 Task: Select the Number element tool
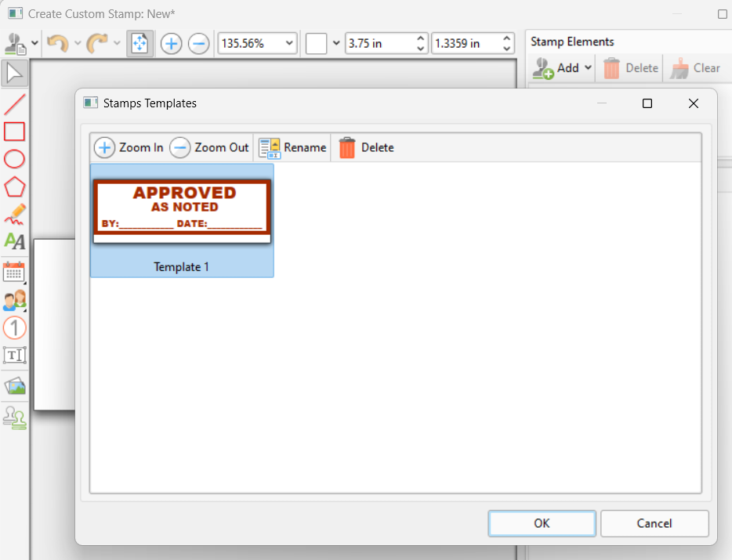coord(14,327)
